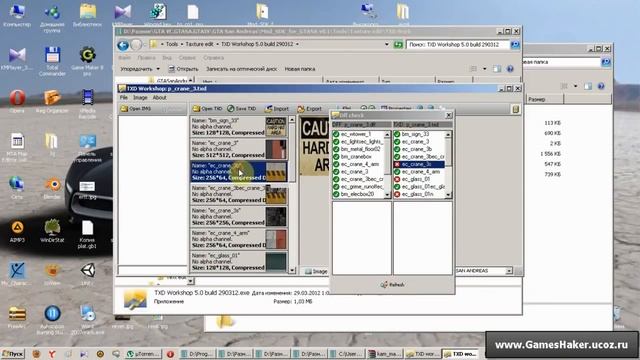Select ec_crane_3b in TXD check list
The image size is (640, 360).
pos(419,149)
